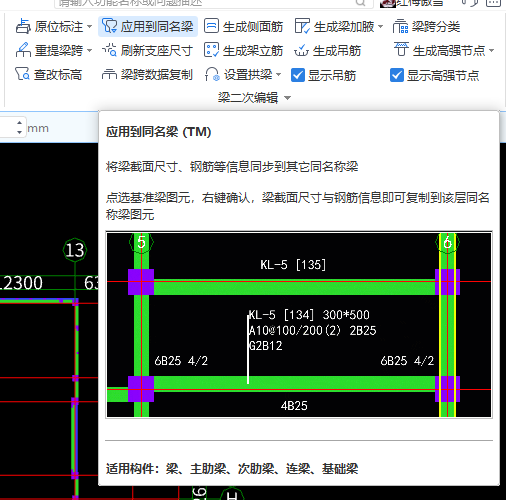Click the mm value input field

click(7, 127)
